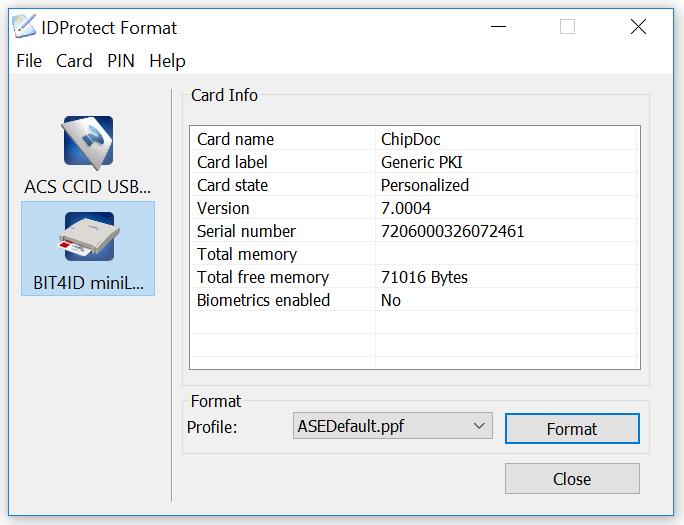Open the File menu
Screen dimensions: 684x525
pyautogui.click(x=29, y=61)
